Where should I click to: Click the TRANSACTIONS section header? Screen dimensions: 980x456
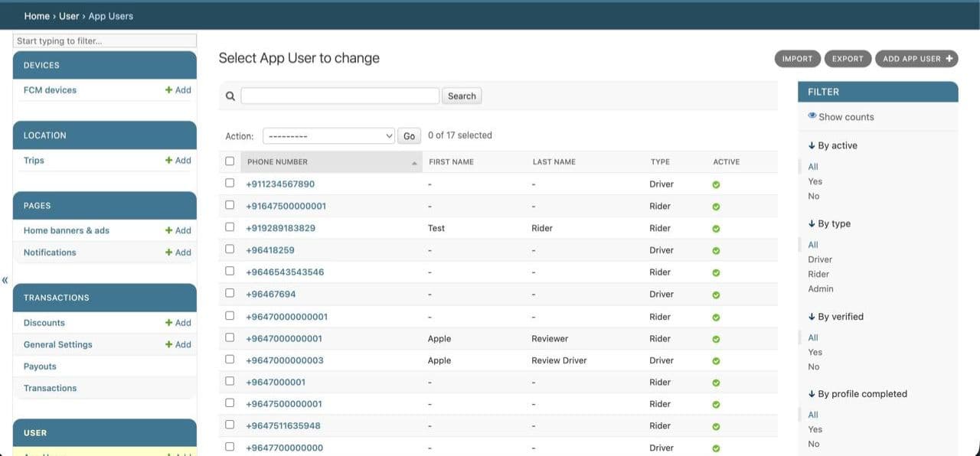tap(105, 298)
